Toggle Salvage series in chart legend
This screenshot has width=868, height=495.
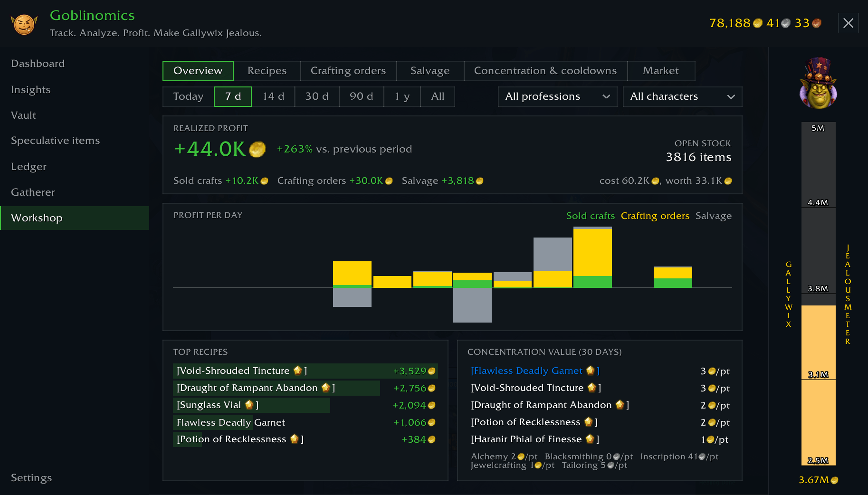tap(713, 216)
